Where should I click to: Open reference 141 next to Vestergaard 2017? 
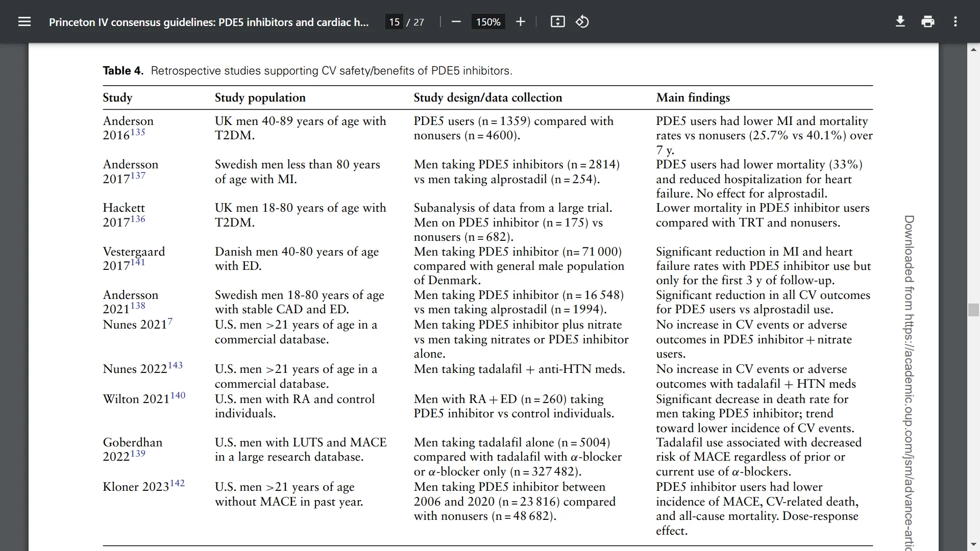pos(138,262)
